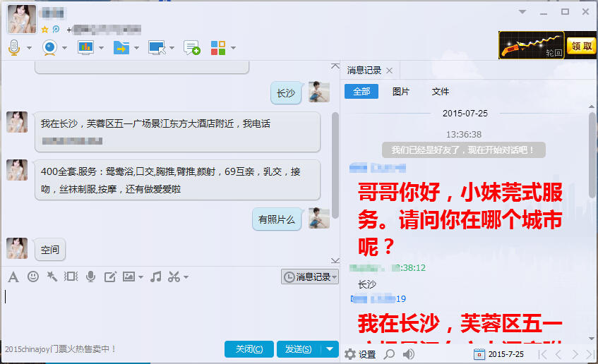Viewport: 598px width, 364px height.
Task: Click the 关闭(C) button
Action: click(x=249, y=349)
